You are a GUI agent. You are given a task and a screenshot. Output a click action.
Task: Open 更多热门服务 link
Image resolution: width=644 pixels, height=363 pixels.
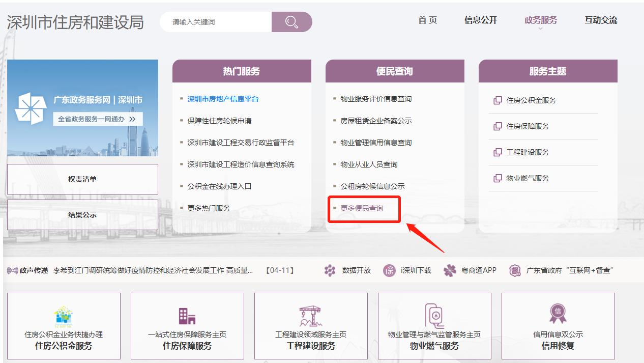(x=209, y=208)
